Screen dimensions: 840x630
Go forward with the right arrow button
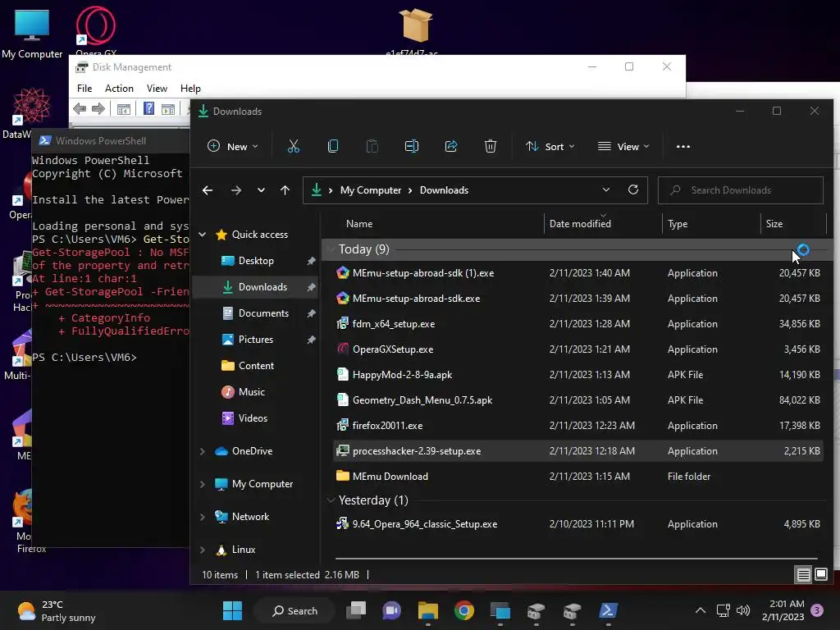coord(235,190)
